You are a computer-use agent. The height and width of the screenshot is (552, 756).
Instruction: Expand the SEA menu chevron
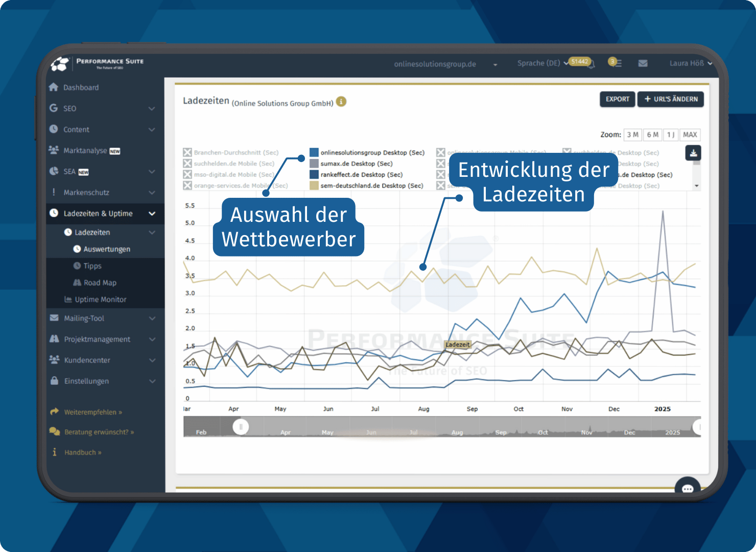tap(152, 171)
